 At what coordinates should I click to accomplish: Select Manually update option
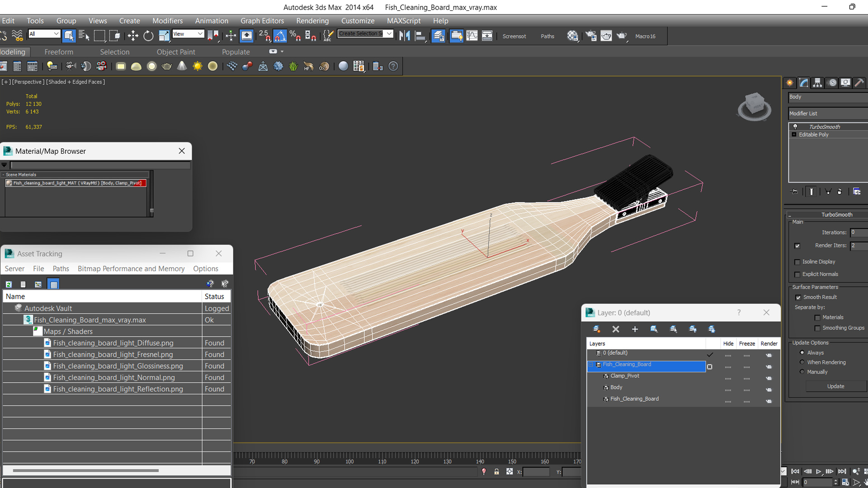click(802, 371)
